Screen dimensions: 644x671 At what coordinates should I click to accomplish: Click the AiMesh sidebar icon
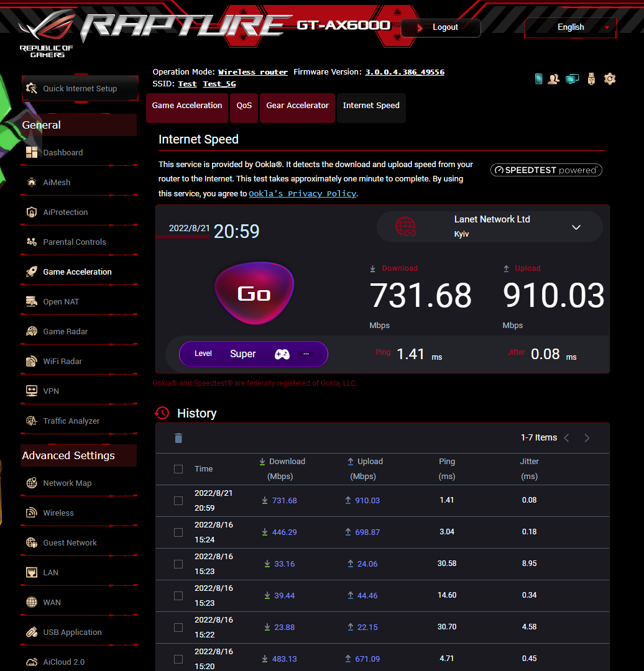pyautogui.click(x=32, y=182)
